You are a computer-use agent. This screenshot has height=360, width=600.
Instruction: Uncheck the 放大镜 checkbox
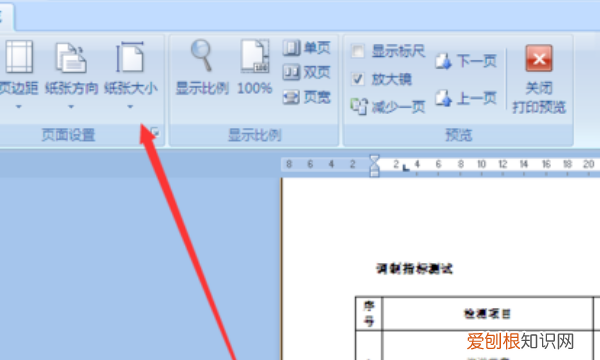pos(358,79)
